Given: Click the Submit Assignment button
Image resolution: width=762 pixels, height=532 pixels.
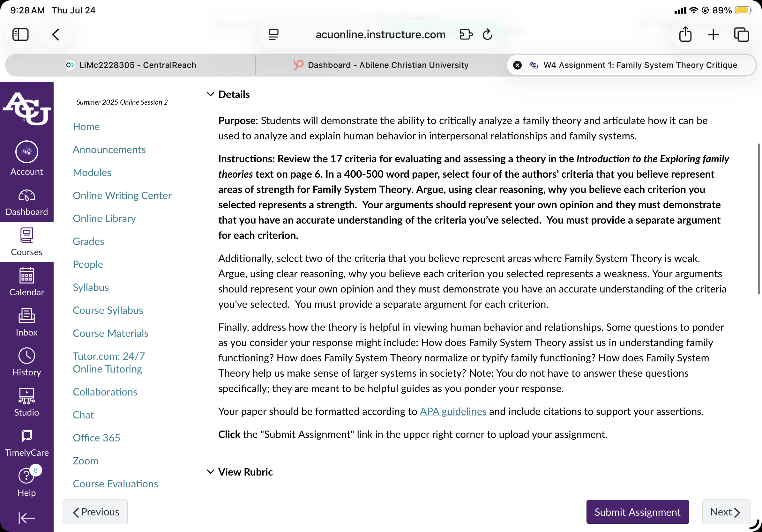Looking at the screenshot, I should (x=637, y=512).
